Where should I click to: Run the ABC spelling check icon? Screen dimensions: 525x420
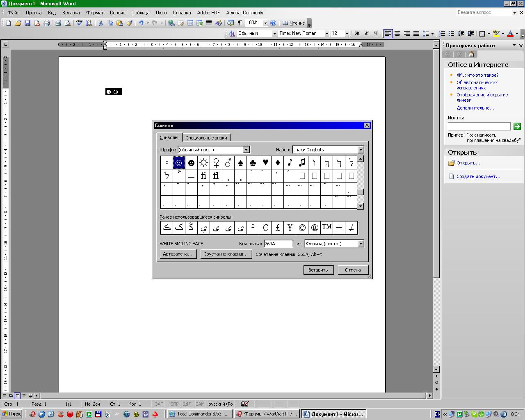tap(79, 23)
